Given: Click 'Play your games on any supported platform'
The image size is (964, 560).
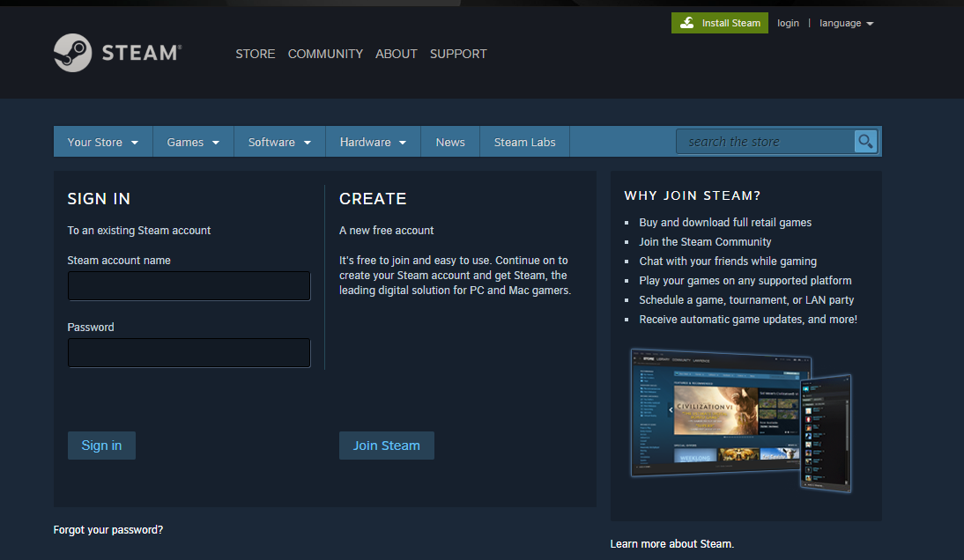Looking at the screenshot, I should [x=745, y=281].
